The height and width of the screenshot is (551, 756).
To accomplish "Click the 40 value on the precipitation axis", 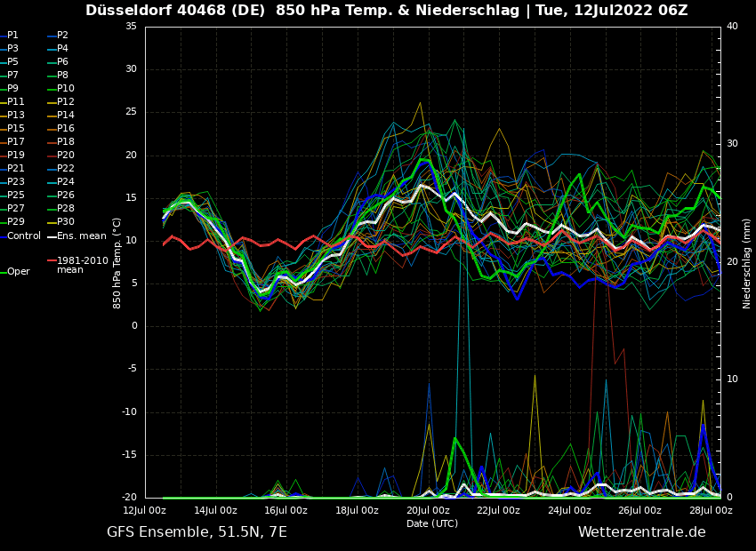I will [732, 27].
